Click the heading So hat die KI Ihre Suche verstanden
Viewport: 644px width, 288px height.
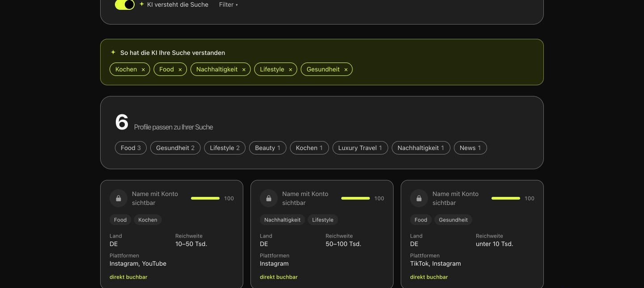coord(173,53)
